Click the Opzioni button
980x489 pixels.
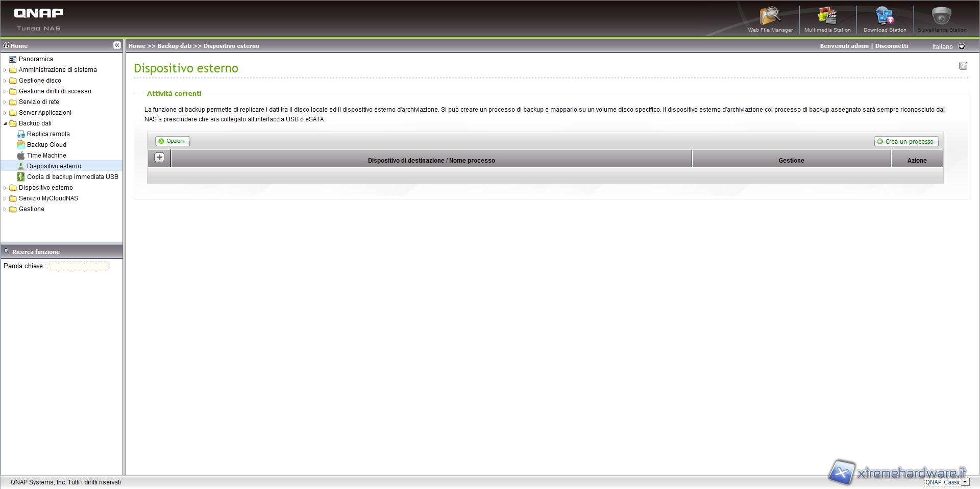point(173,141)
